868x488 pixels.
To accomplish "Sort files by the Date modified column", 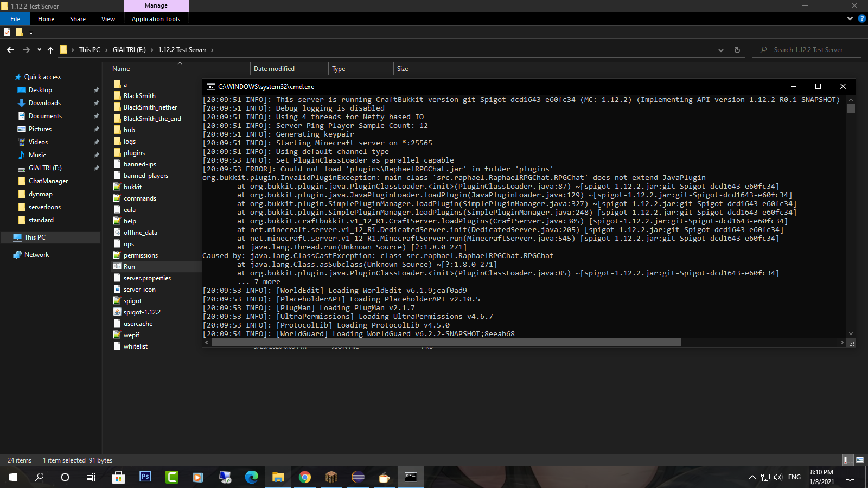I will 274,69.
